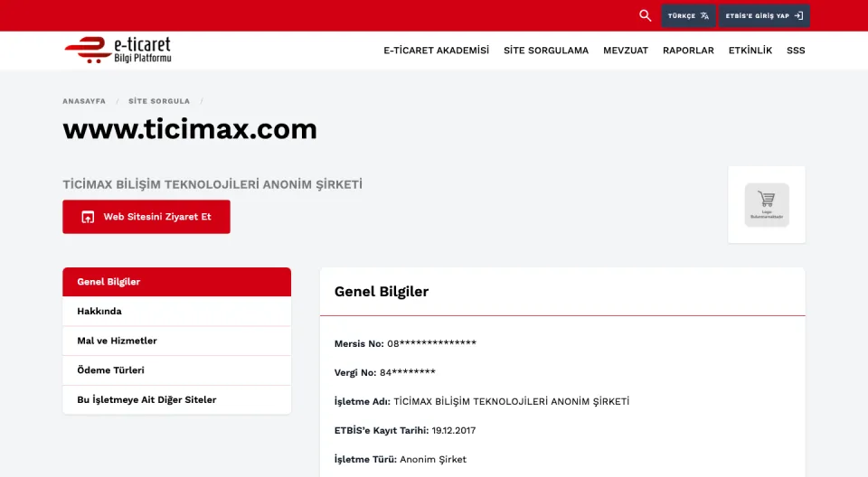Click the İşletme Adı value text

[512, 401]
